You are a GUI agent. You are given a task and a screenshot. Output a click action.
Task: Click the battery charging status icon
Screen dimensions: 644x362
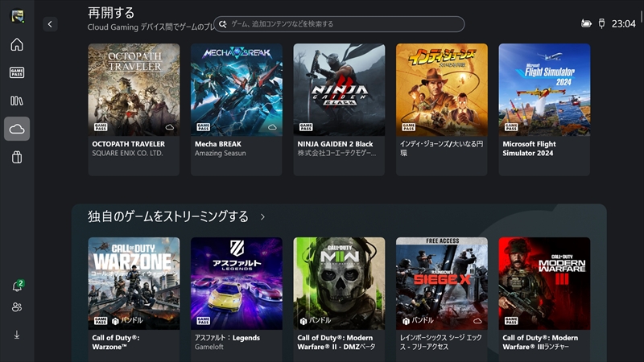tap(586, 24)
